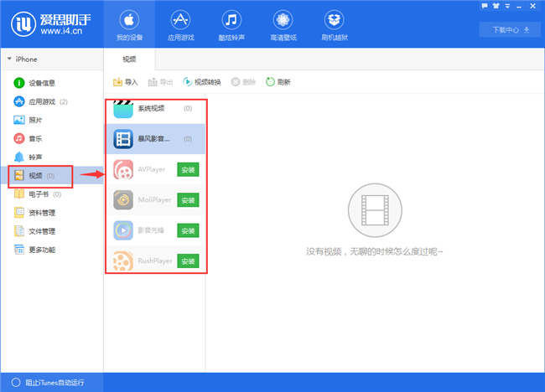Click the empty film placeholder icon
Screen dimensions: 545x392
click(x=375, y=210)
